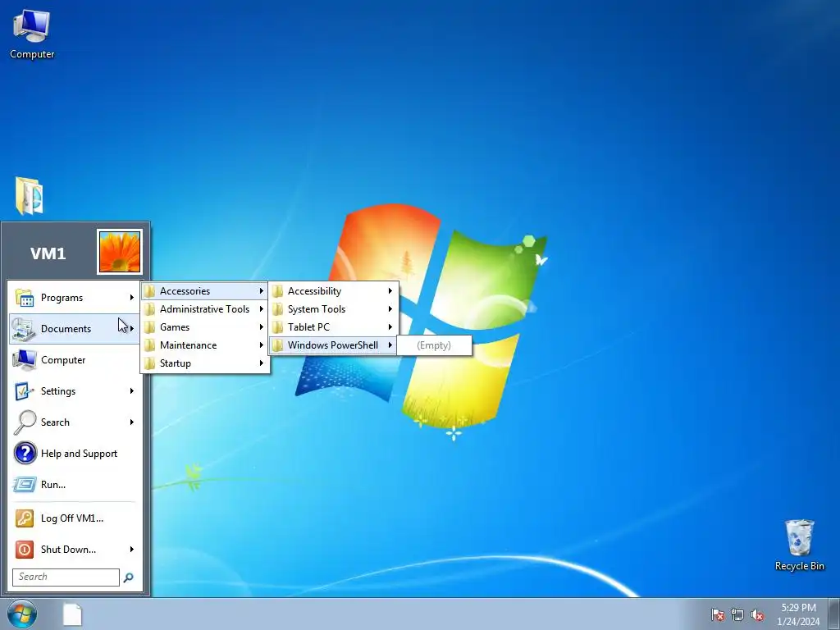Click the Run icon
The width and height of the screenshot is (840, 630).
click(25, 484)
